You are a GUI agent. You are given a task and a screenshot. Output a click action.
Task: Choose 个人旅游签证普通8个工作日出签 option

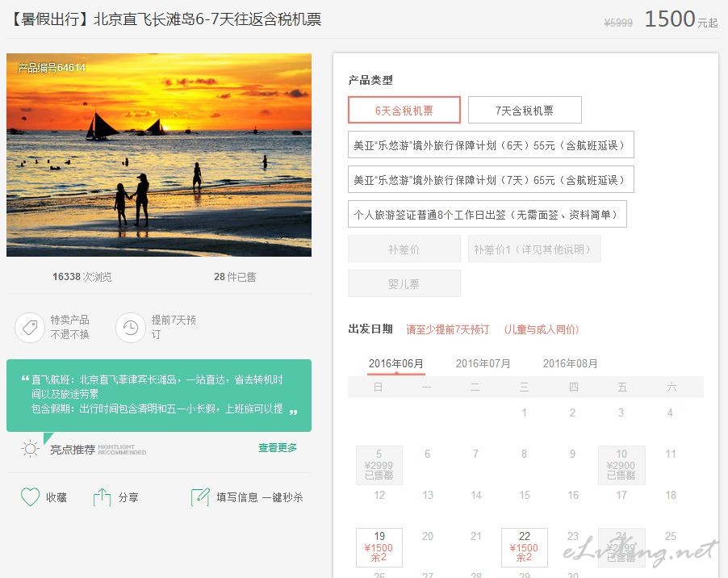(487, 214)
